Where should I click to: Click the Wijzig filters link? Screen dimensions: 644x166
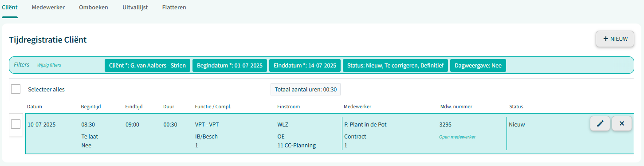coord(49,65)
